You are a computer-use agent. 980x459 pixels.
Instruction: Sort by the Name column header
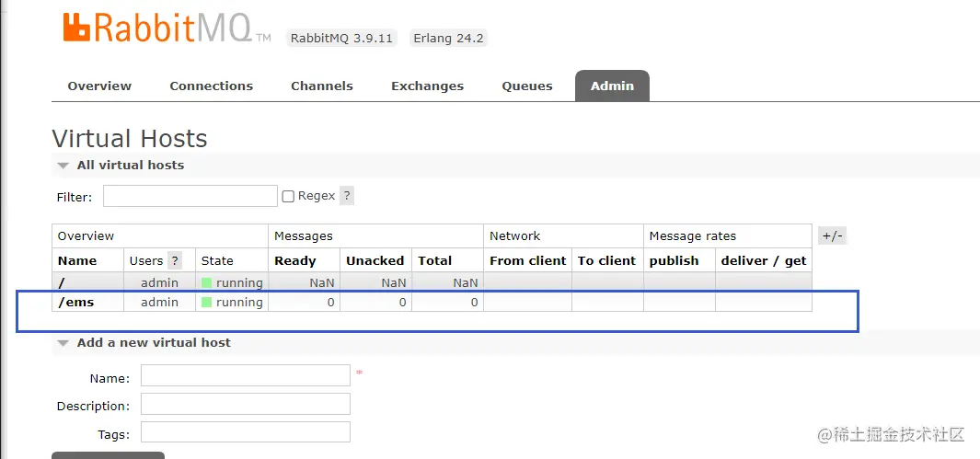(77, 261)
